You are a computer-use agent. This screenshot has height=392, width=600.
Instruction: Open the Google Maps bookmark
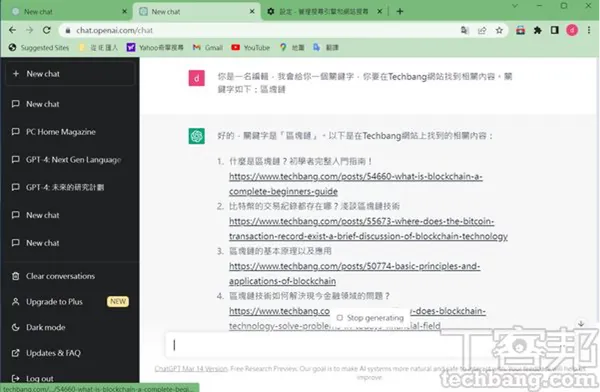point(292,47)
